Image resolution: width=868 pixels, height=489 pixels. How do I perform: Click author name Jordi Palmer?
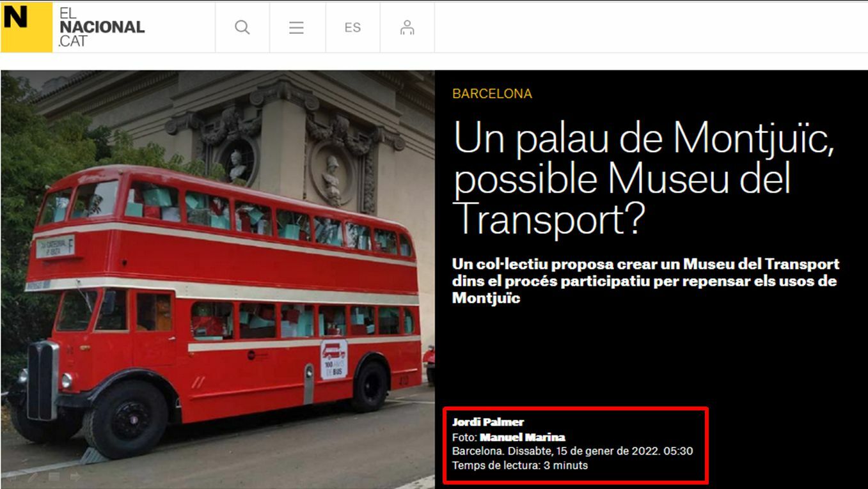pos(478,422)
